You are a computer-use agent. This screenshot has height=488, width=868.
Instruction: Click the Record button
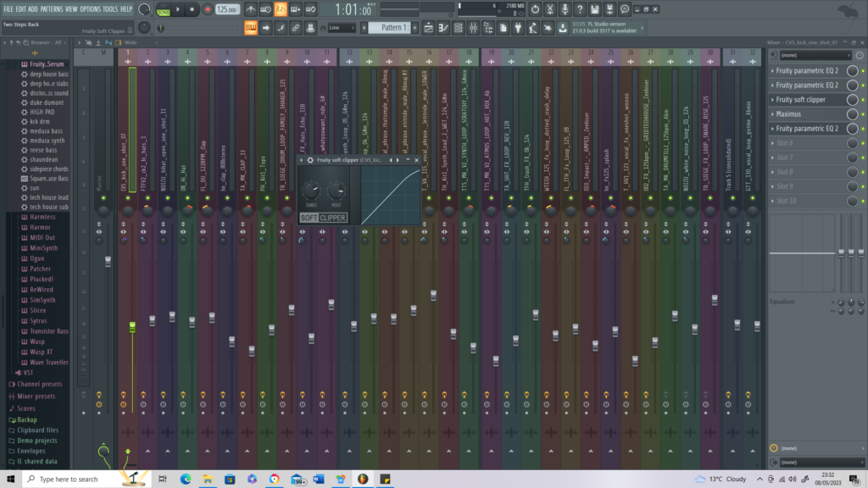pos(208,9)
